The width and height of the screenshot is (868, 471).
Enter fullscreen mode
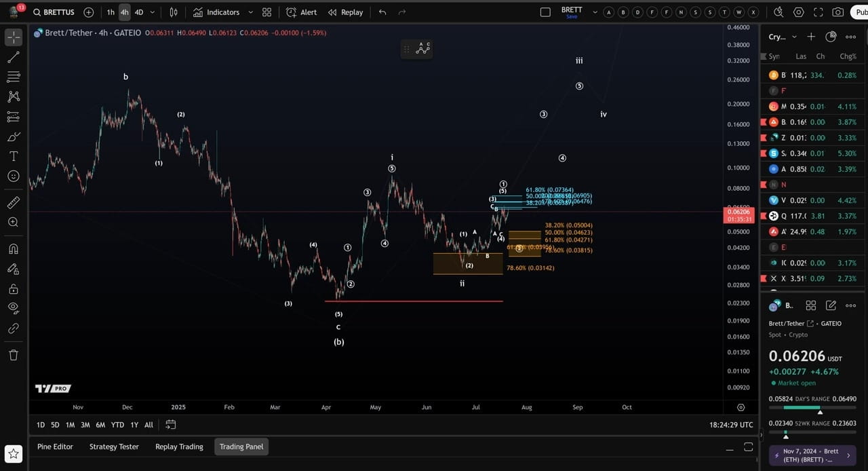click(x=818, y=12)
